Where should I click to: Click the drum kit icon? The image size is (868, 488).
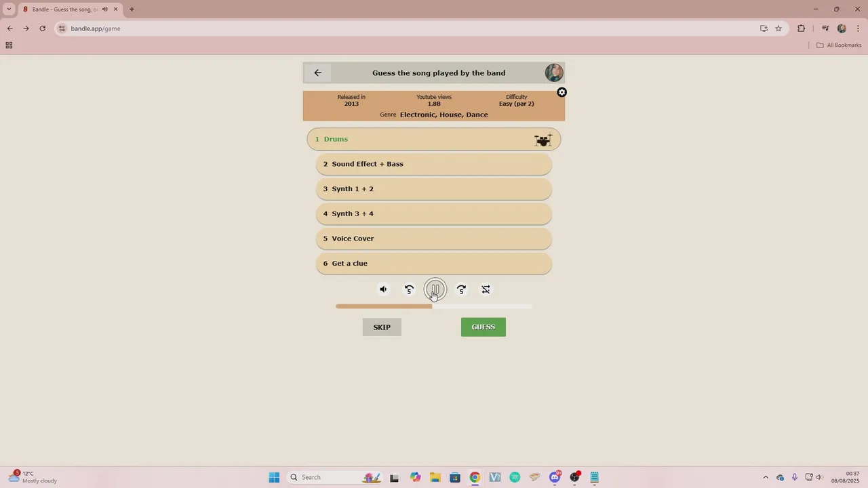pos(542,140)
